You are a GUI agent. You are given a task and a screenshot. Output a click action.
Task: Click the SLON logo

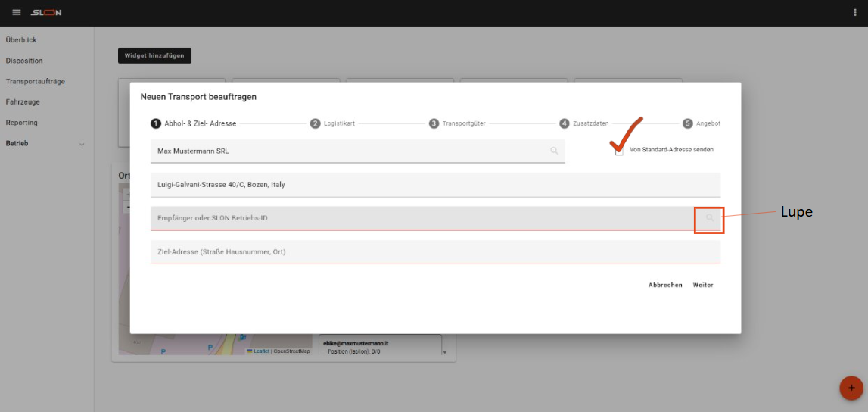point(46,13)
